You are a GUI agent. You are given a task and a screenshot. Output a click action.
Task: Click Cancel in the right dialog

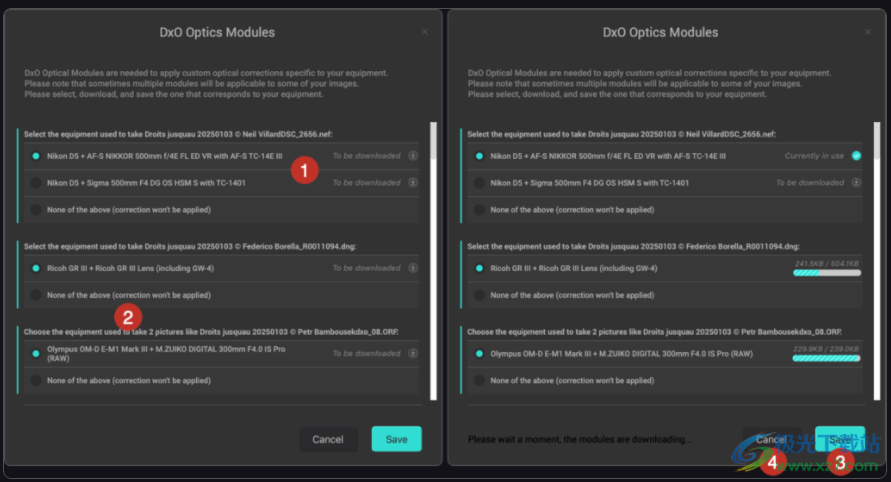772,439
